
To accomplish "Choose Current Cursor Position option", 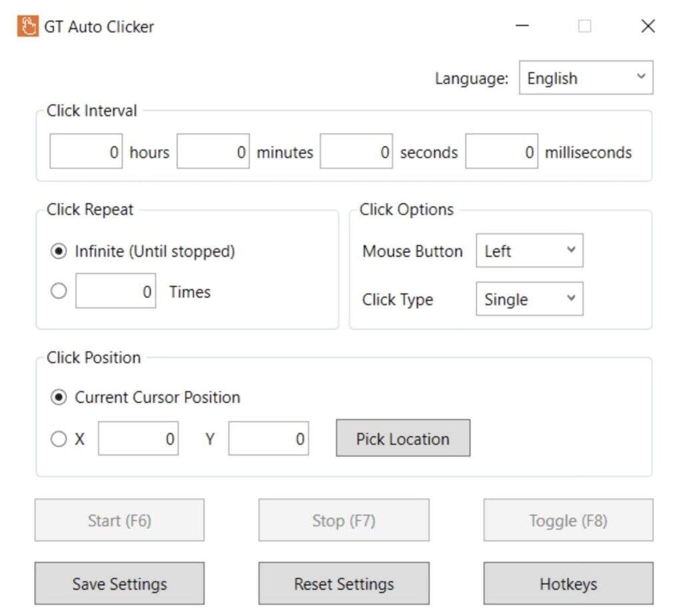I will point(59,398).
